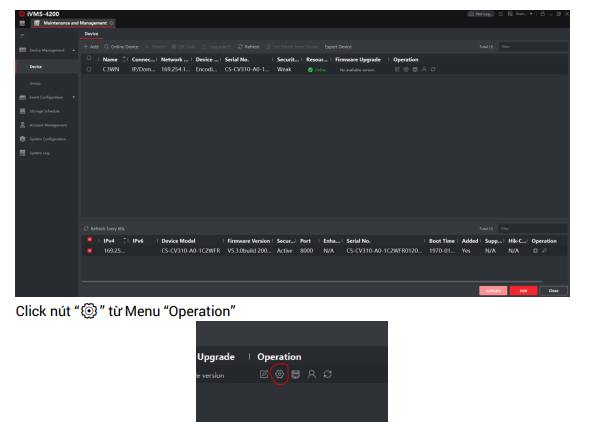Expand the Event Configuration sidebar section
Screen dimensions: 604x423
tap(74, 97)
